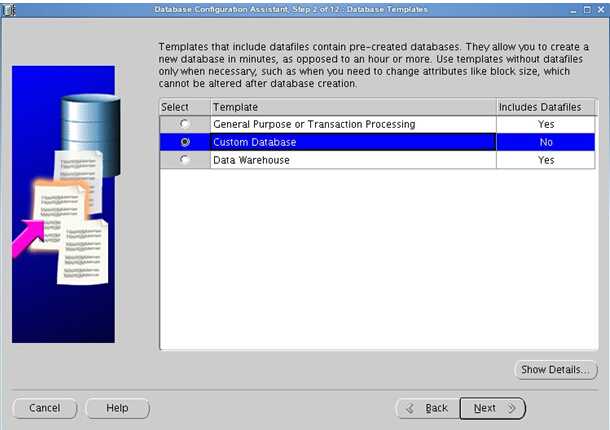Close the Database Configuration Assistant window
The height and width of the screenshot is (430, 610).
click(x=601, y=10)
